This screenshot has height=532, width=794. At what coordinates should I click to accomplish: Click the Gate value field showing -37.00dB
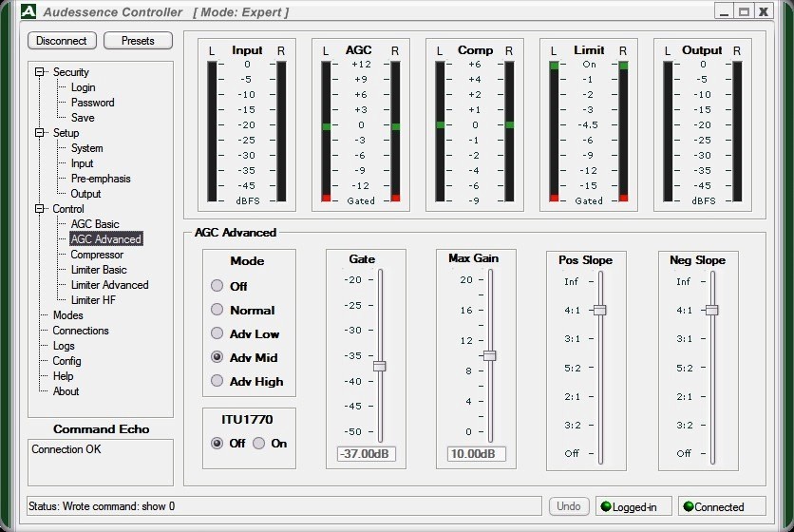[366, 453]
